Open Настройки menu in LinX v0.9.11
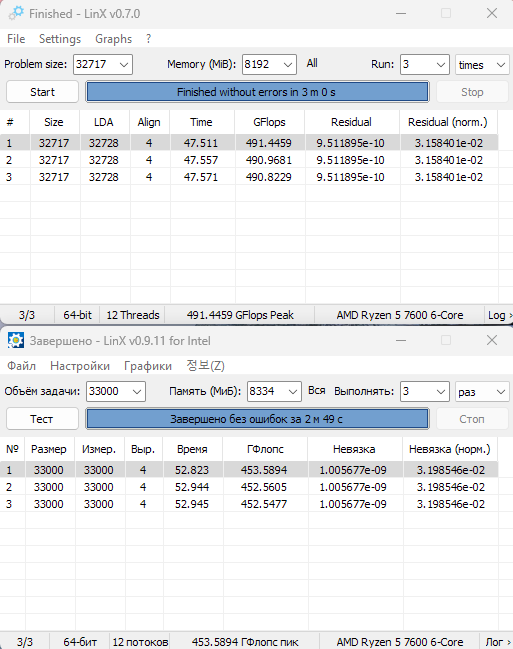 coord(80,366)
